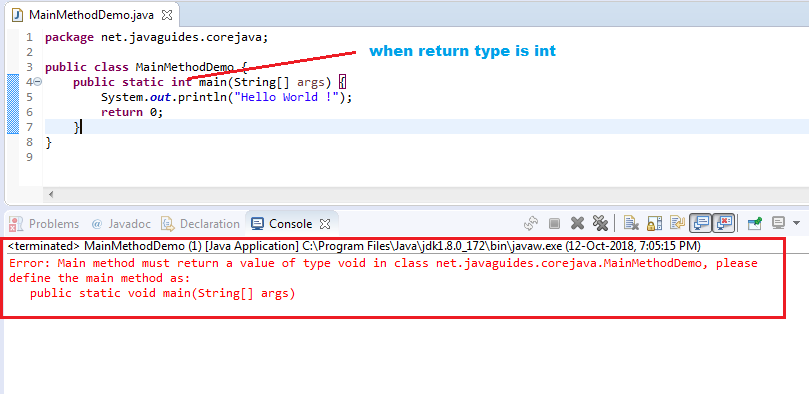
Task: Collapse the main method fold marker
Action: (x=38, y=82)
